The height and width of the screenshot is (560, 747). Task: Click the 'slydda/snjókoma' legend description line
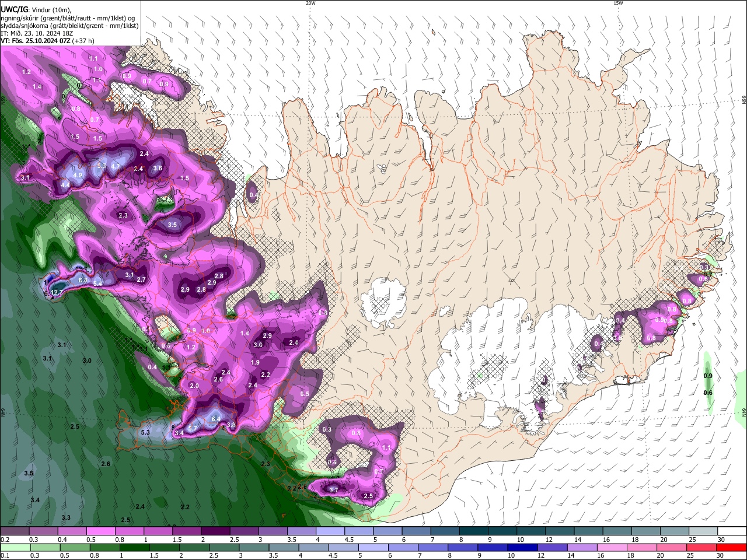69,26
